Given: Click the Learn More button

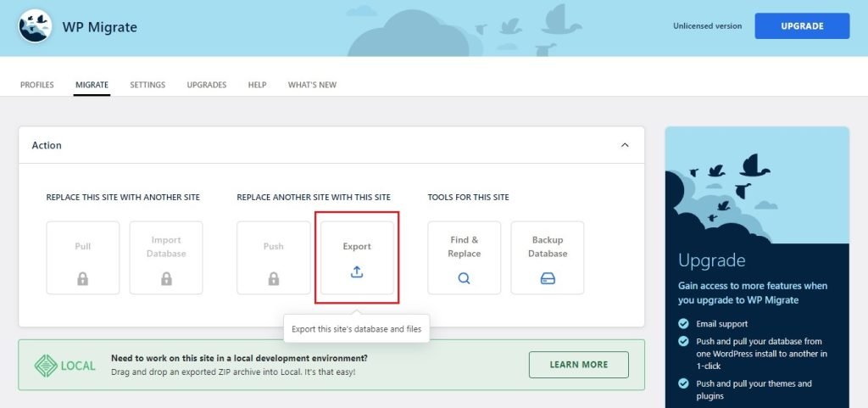Looking at the screenshot, I should pos(578,365).
